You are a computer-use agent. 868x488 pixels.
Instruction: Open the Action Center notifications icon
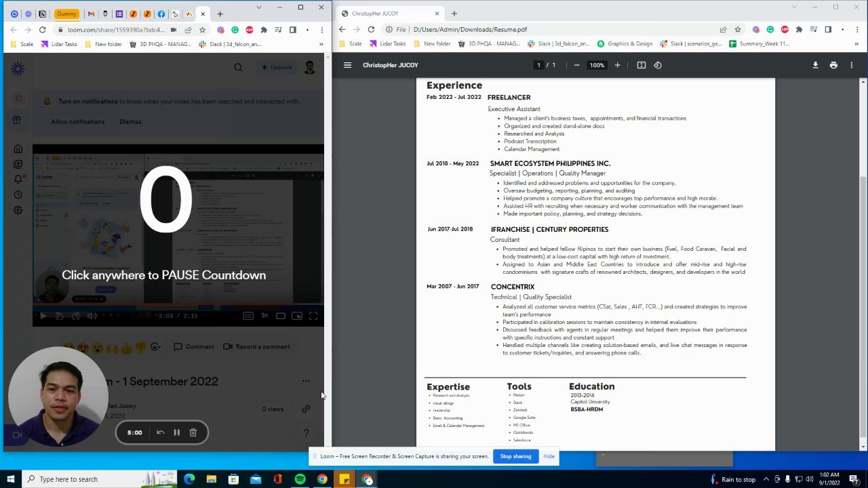tap(854, 479)
